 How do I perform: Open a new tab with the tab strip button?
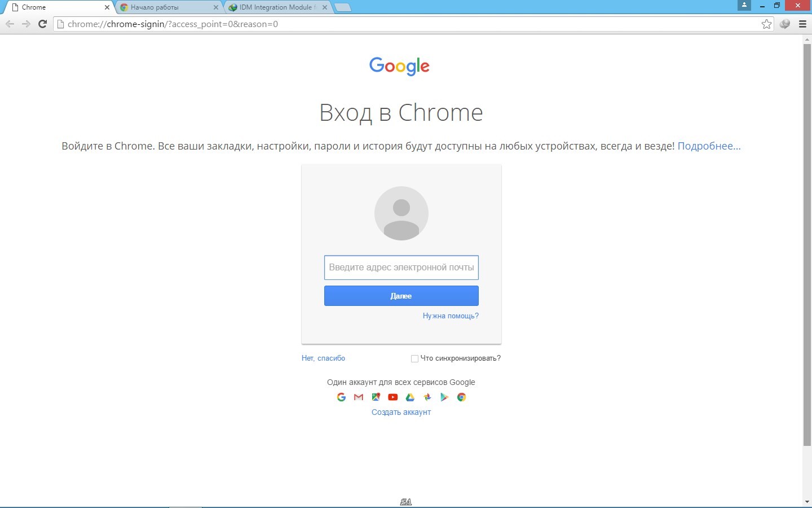342,7
